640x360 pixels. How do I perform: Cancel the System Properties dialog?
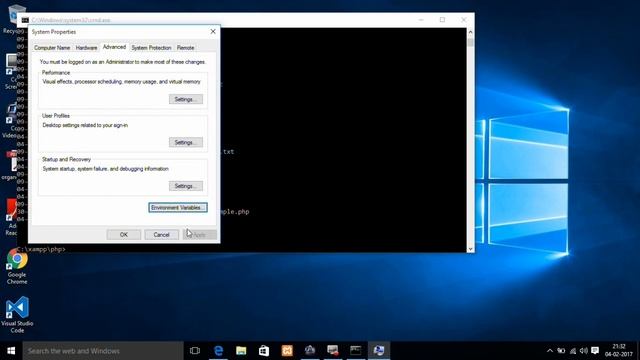tap(161, 235)
